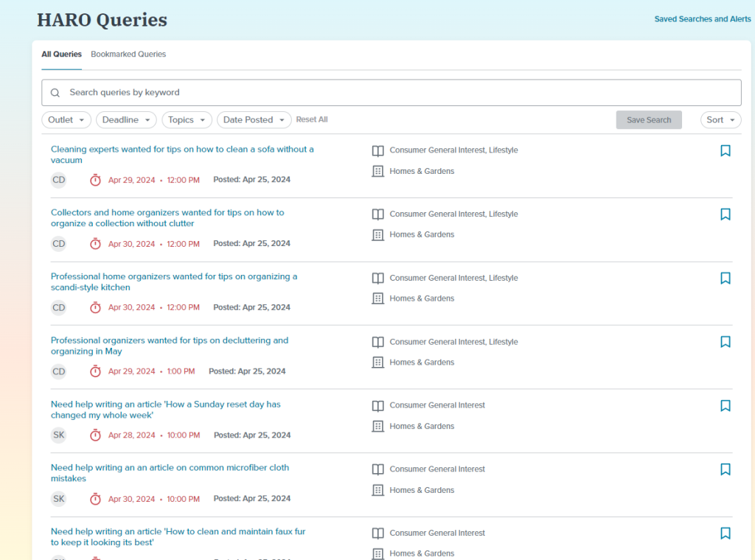This screenshot has width=755, height=560.
Task: Click topics book icon on faux fur query
Action: (378, 533)
